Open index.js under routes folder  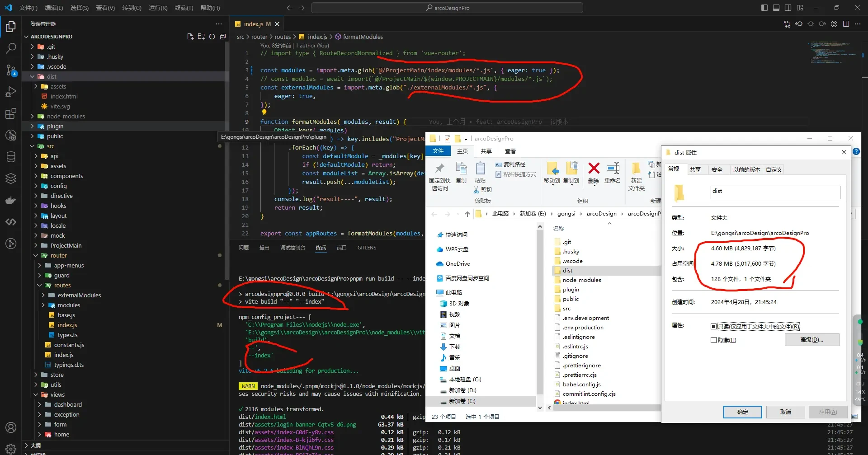(67, 325)
